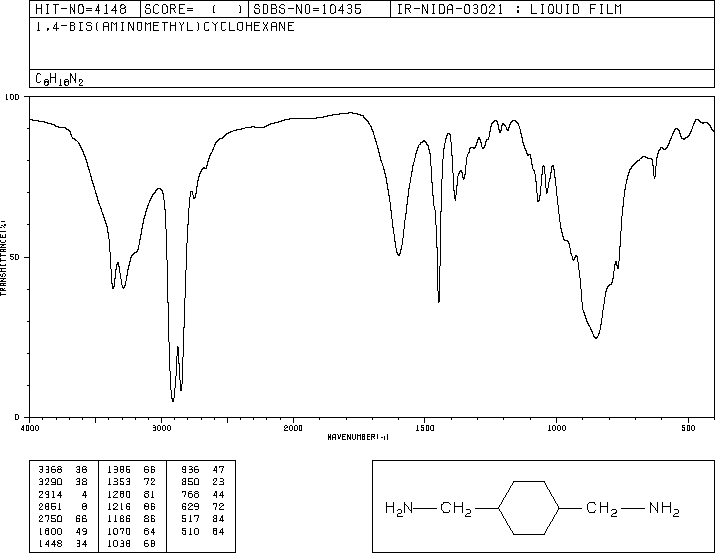Image resolution: width=715 pixels, height=553 pixels.
Task: Click IR-NIDA-03021 LIQUID FILM label
Action: coord(509,9)
